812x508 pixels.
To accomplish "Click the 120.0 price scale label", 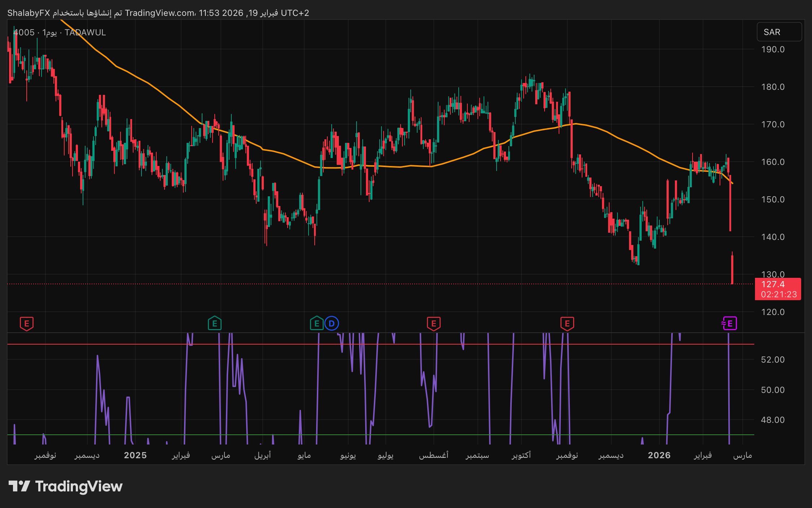I will coord(773,312).
